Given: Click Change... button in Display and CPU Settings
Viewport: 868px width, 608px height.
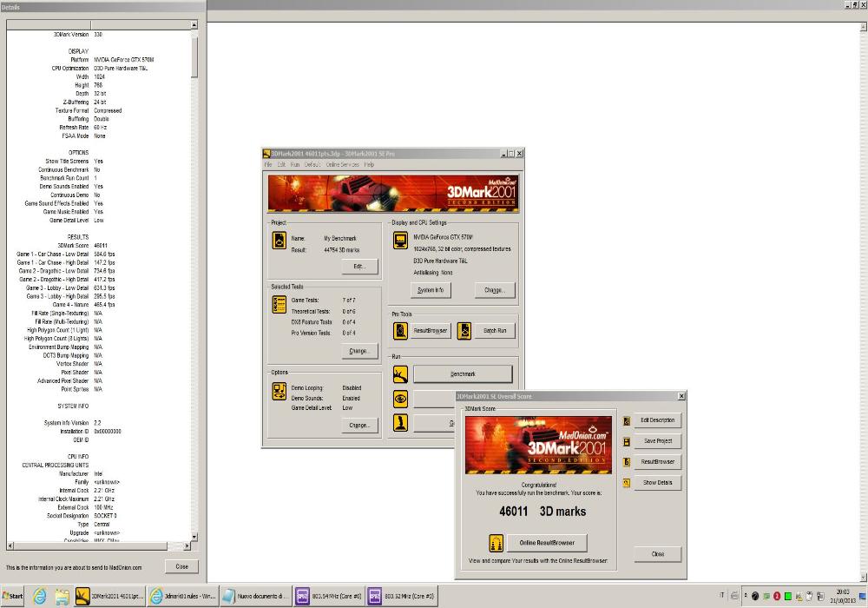Looking at the screenshot, I should (495, 290).
